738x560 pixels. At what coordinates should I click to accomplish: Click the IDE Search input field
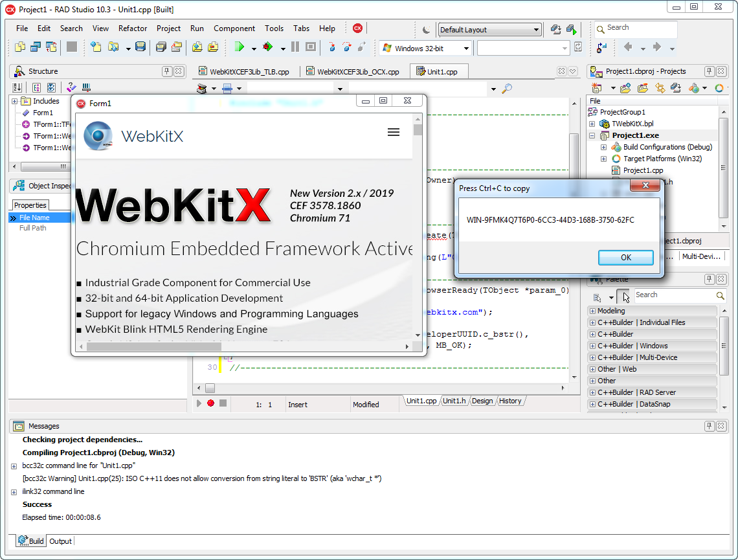pos(636,28)
